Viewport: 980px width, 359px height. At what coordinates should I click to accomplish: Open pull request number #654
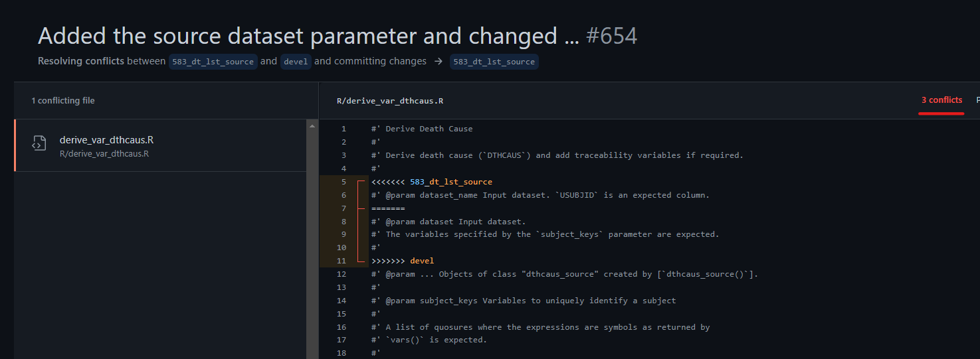click(611, 36)
